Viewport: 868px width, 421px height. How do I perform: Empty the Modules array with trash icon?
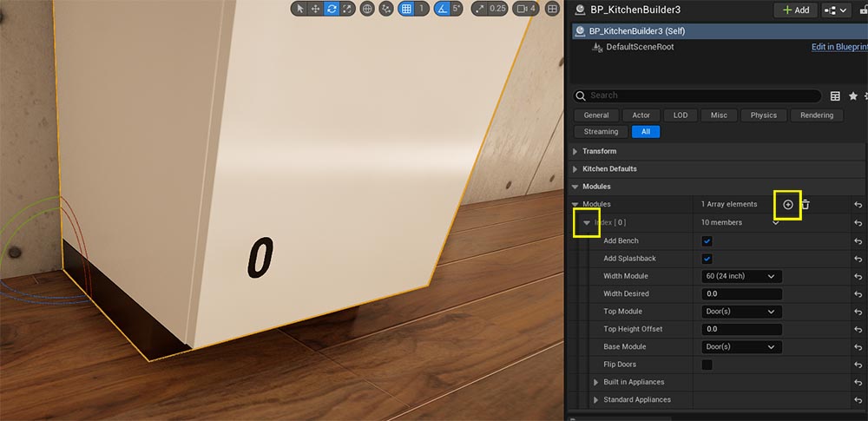tap(806, 204)
